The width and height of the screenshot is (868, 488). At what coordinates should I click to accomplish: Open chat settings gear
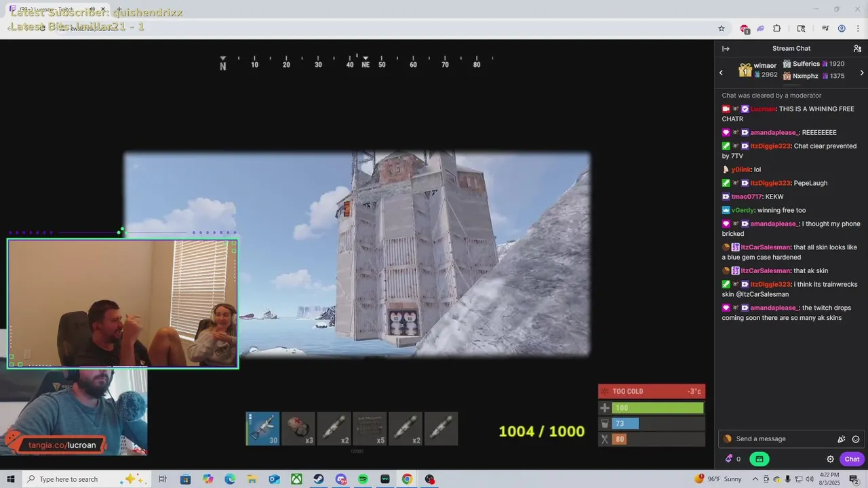pos(830,459)
